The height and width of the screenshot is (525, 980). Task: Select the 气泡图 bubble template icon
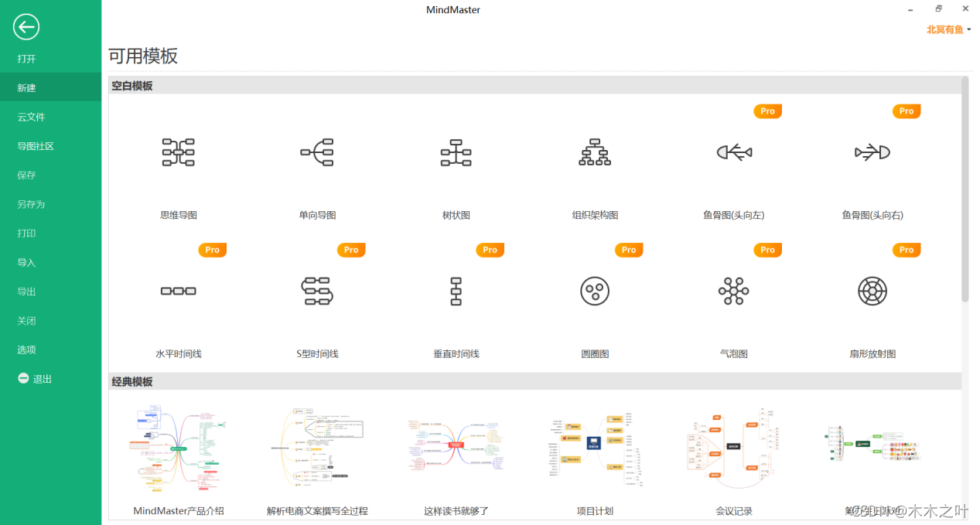(734, 291)
